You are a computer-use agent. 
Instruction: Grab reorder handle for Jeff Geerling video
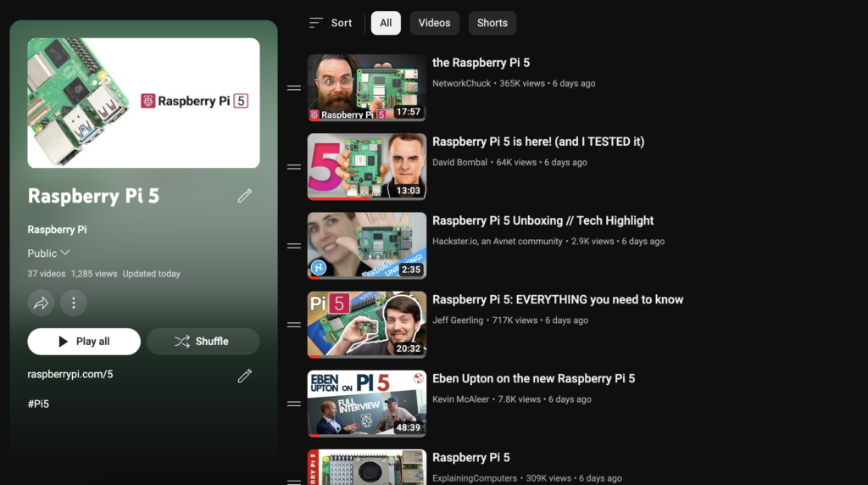[x=294, y=325]
